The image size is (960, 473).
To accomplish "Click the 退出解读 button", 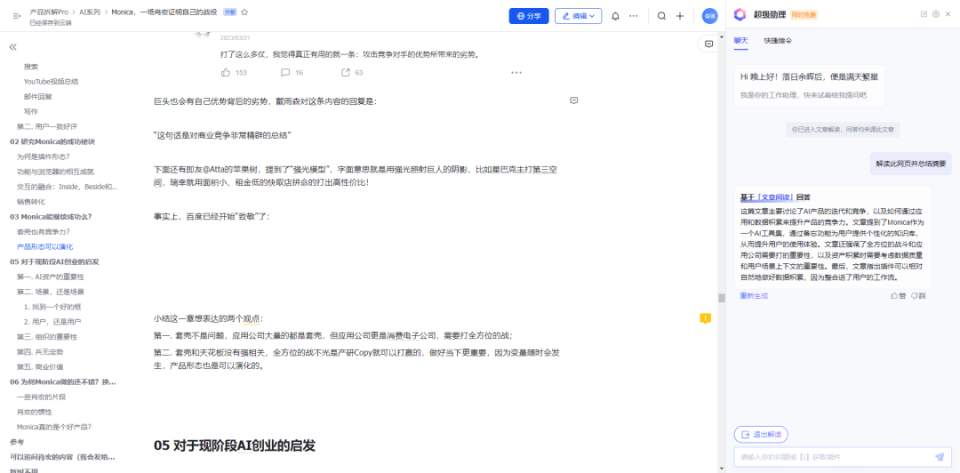I will click(761, 434).
